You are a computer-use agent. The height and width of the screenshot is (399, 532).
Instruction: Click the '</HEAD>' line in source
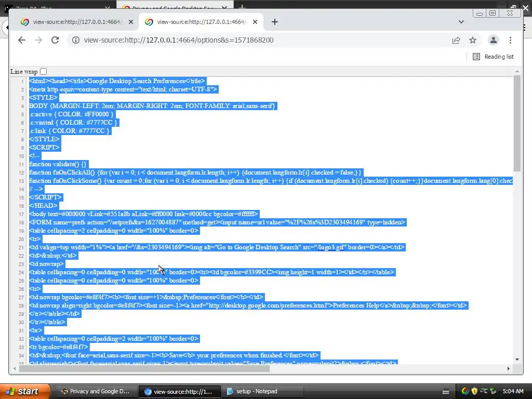[x=44, y=205]
